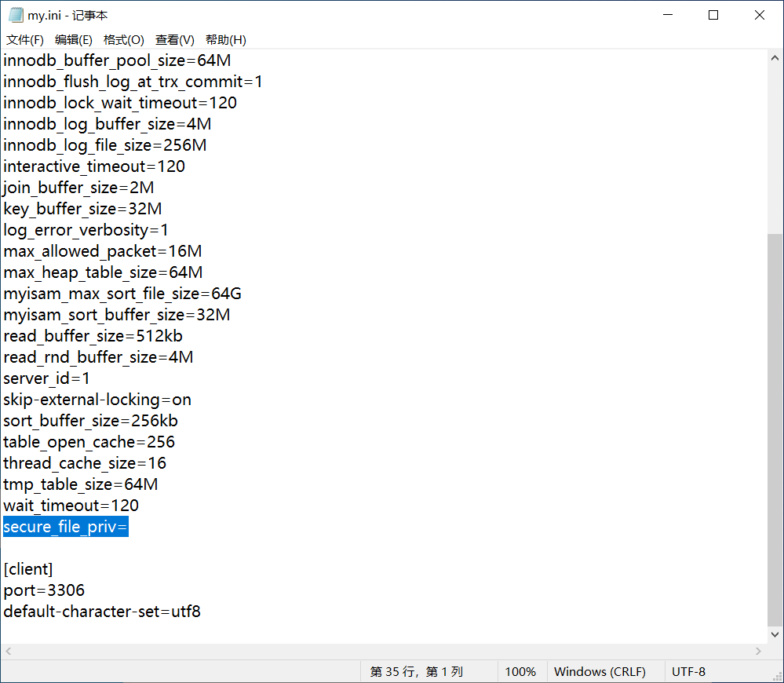This screenshot has width=784, height=683.
Task: Open the 查看(V) menu
Action: 174,40
